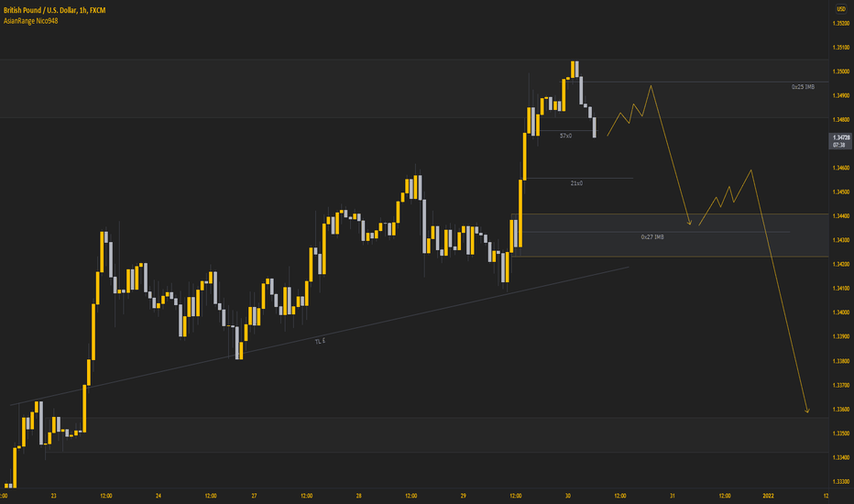Click the arrowhead pointing into 0x27 IMB zone
The height and width of the screenshot is (504, 854).
689,223
